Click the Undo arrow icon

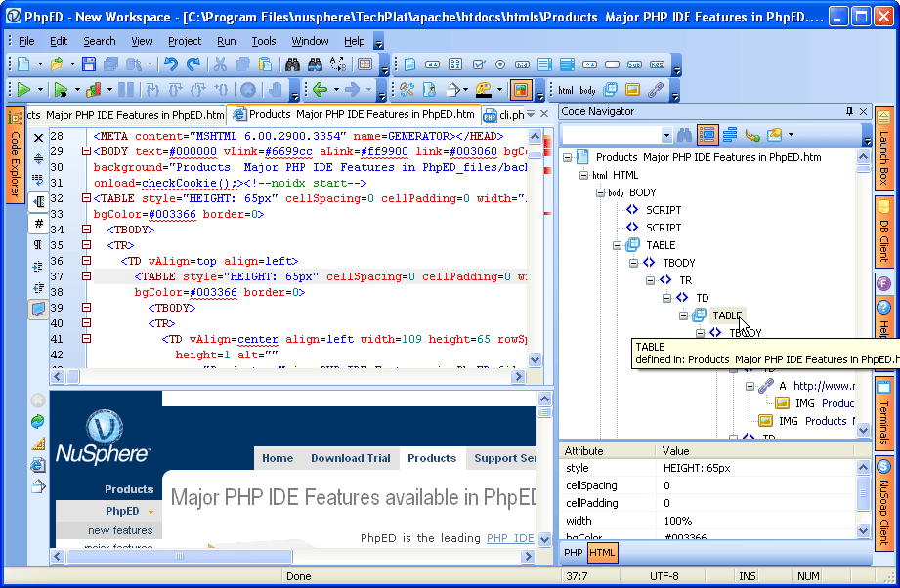coord(170,63)
